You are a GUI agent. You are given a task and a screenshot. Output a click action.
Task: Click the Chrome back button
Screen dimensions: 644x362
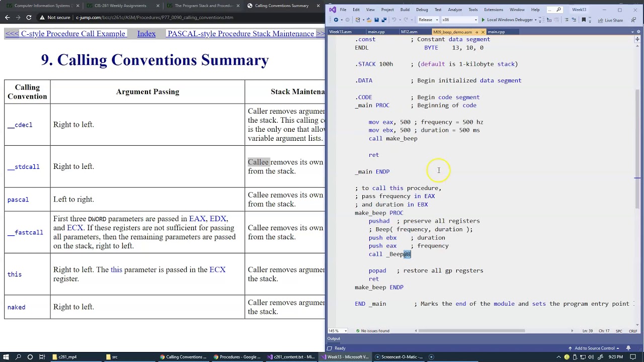coord(7,17)
